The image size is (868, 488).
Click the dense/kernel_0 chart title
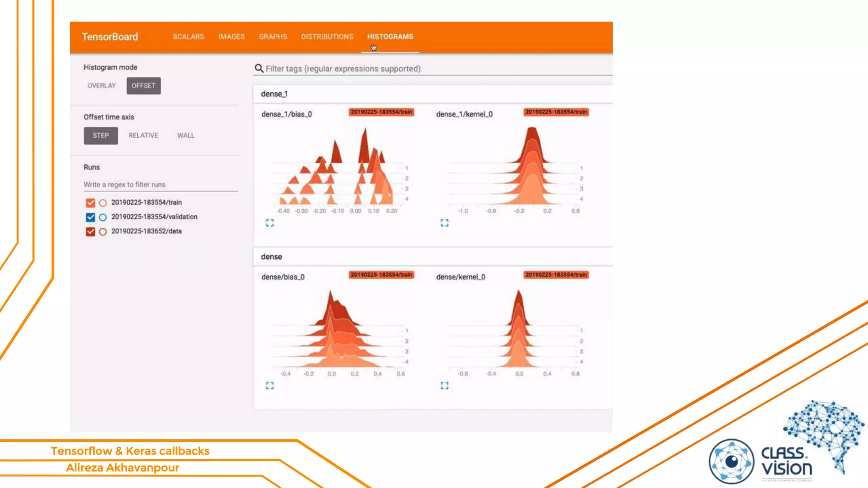click(461, 277)
